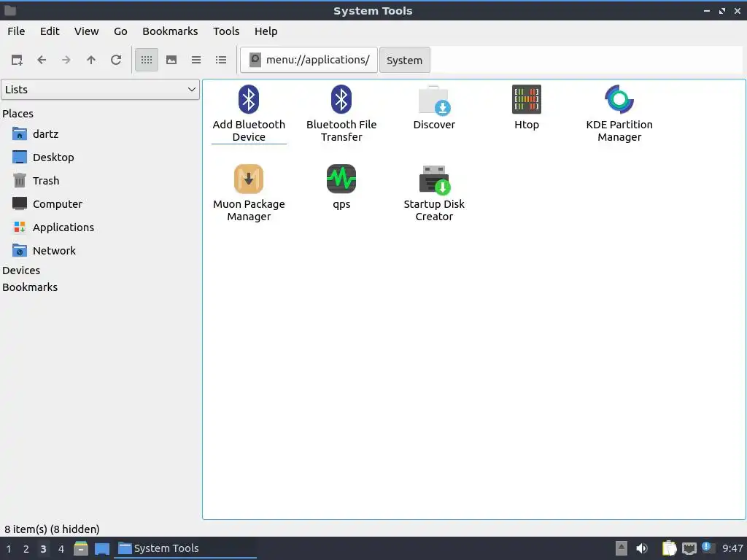Open the Edit menu
Image resolution: width=747 pixels, height=560 pixels.
click(x=50, y=31)
